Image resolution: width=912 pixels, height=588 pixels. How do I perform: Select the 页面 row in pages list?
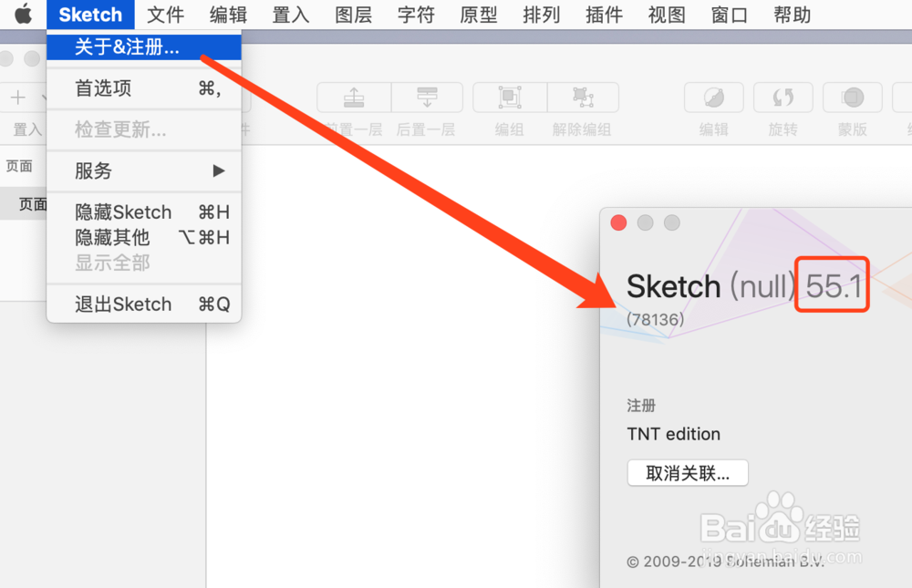[x=24, y=204]
